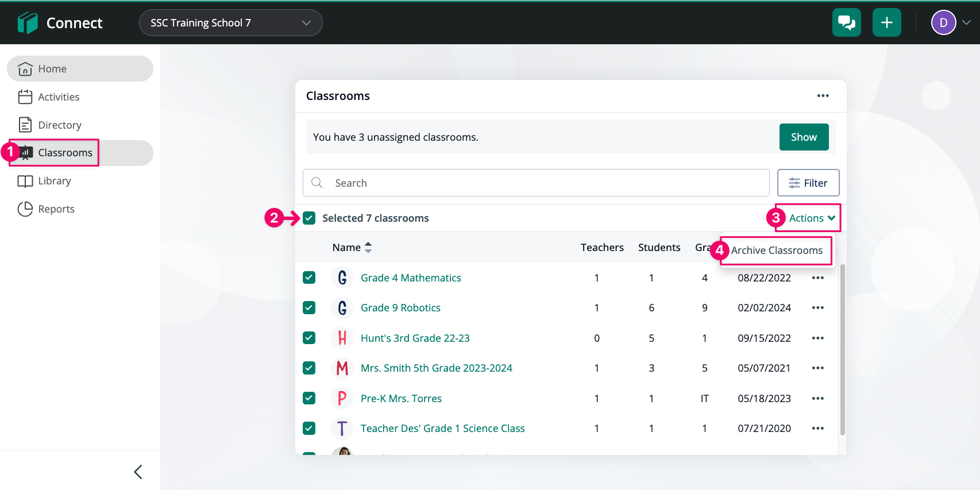Uncheck Teacher Des' Grade 1 Science checkbox
This screenshot has width=980, height=490.
pyautogui.click(x=309, y=429)
